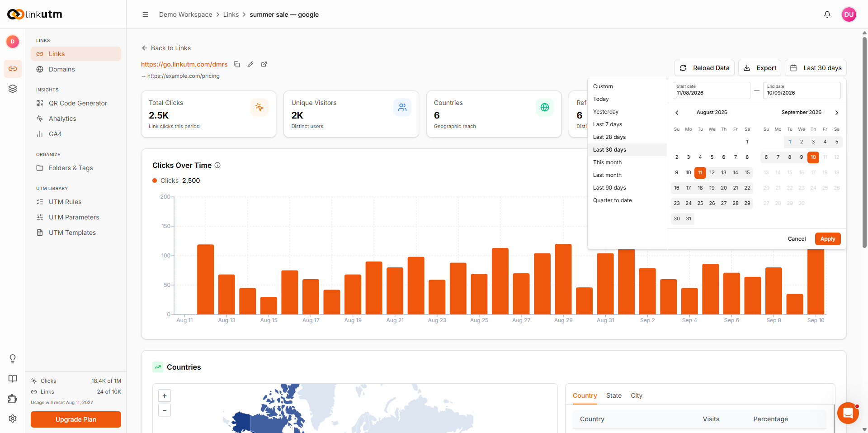868x433 pixels.
Task: Edit the short link with pencil icon
Action: coord(250,64)
